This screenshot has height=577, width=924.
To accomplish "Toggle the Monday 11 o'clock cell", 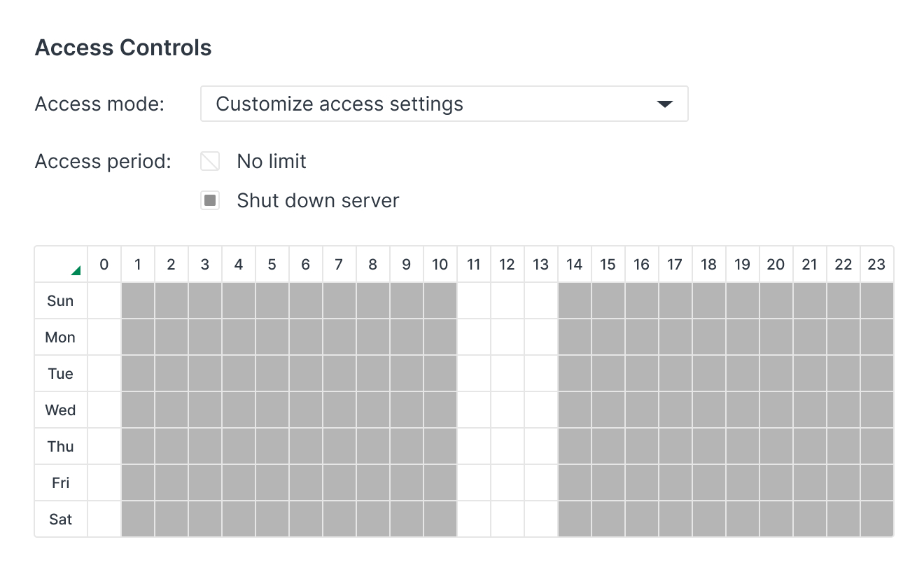I will (474, 338).
